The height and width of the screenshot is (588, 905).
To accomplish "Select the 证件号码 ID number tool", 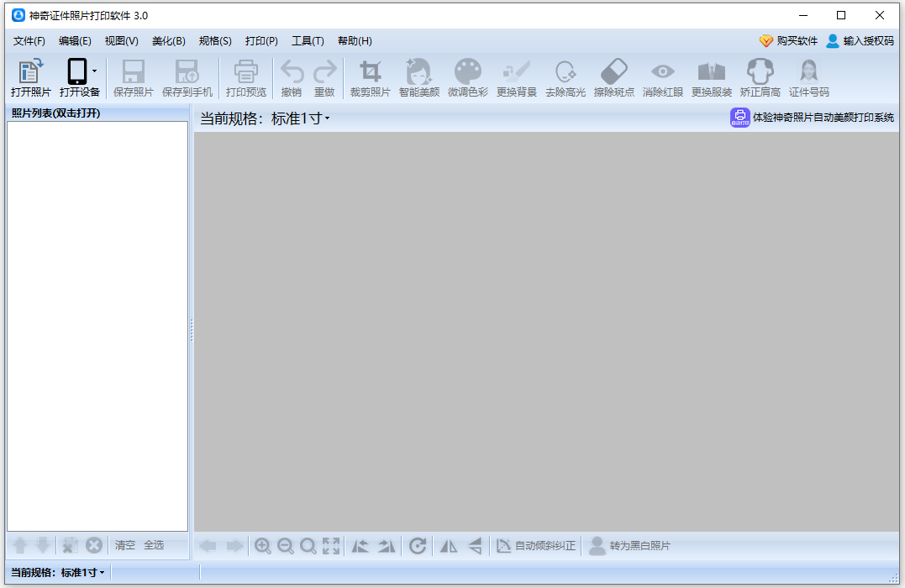I will tap(807, 76).
